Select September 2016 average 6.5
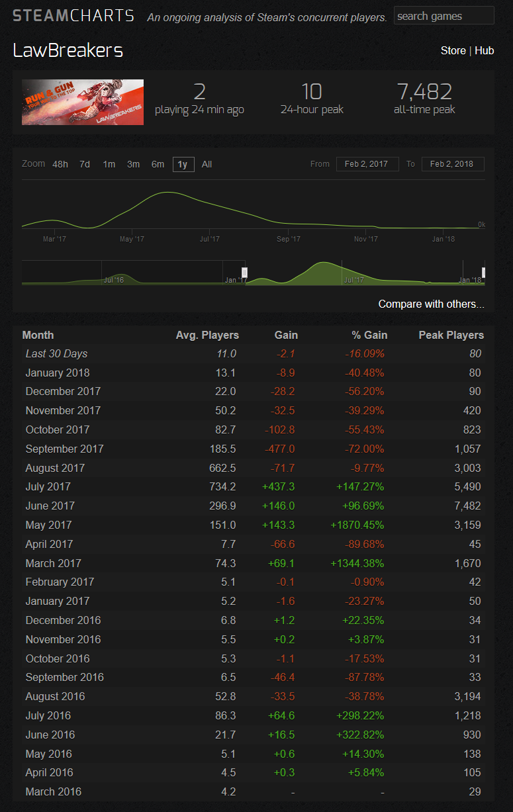The height and width of the screenshot is (812, 513). coord(228,678)
